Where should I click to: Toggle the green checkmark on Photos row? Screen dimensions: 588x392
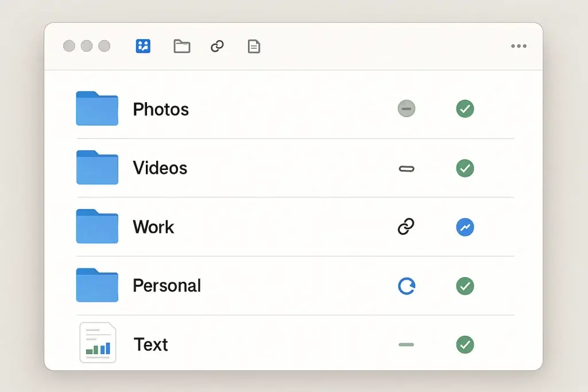[465, 108]
